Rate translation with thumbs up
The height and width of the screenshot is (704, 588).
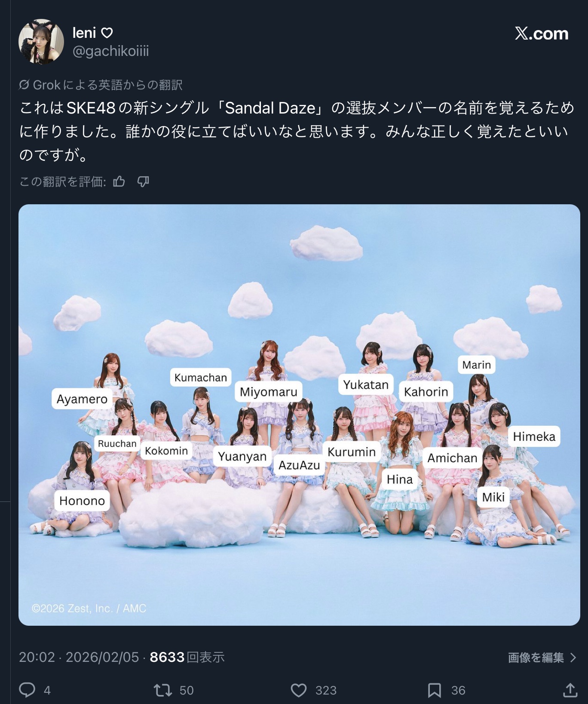pos(119,181)
